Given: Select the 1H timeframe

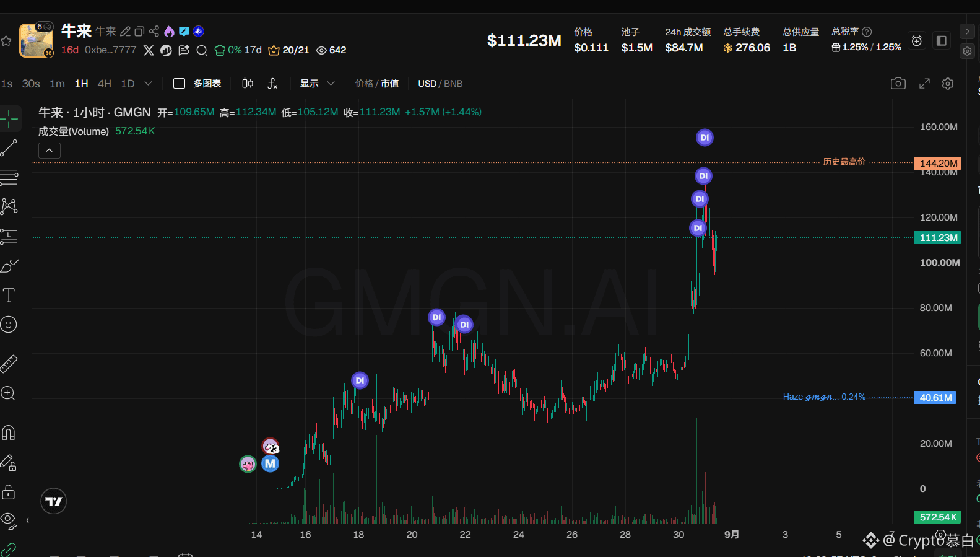Looking at the screenshot, I should [x=81, y=84].
